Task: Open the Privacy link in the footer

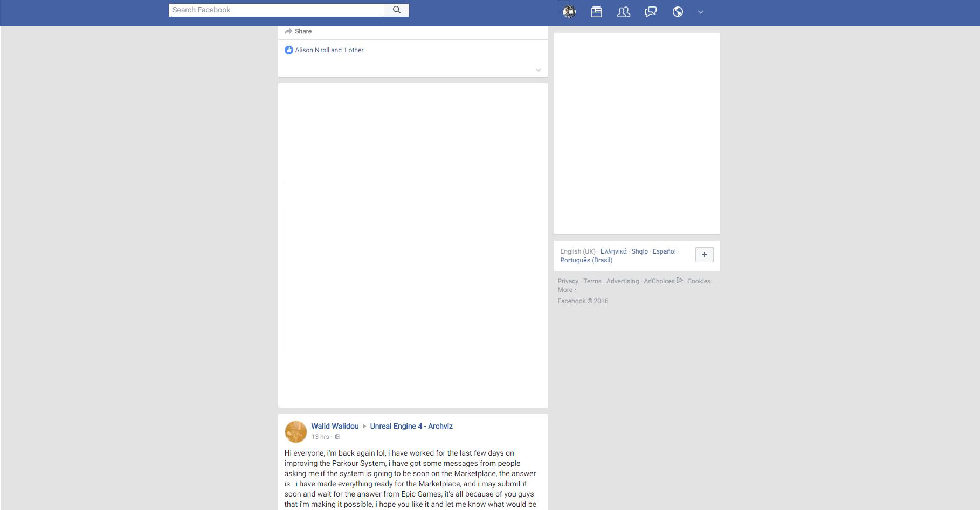Action: click(x=568, y=281)
